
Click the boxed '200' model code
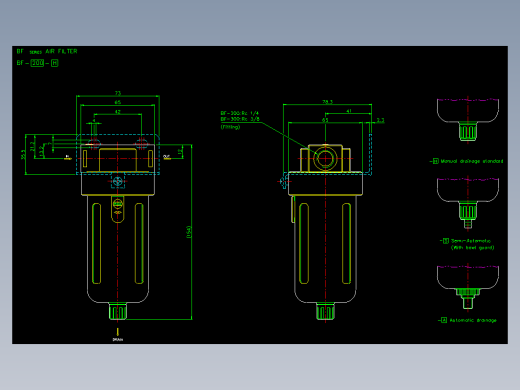tap(37, 63)
